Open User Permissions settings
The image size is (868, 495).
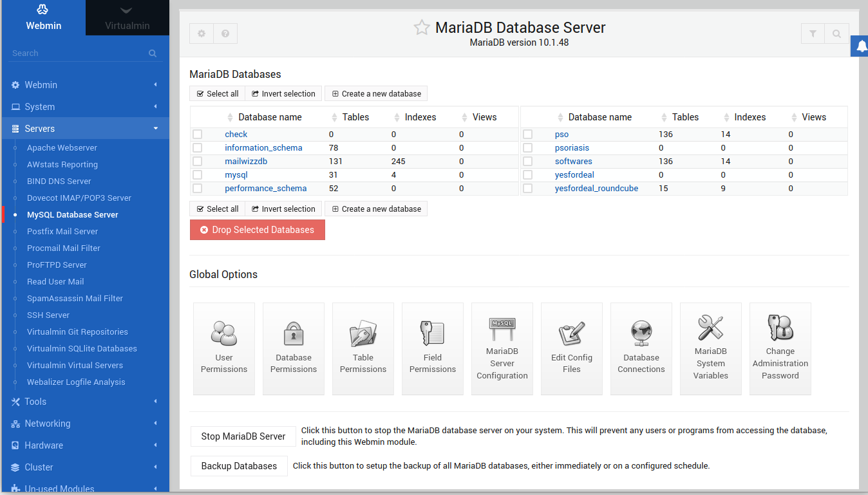[x=223, y=349]
